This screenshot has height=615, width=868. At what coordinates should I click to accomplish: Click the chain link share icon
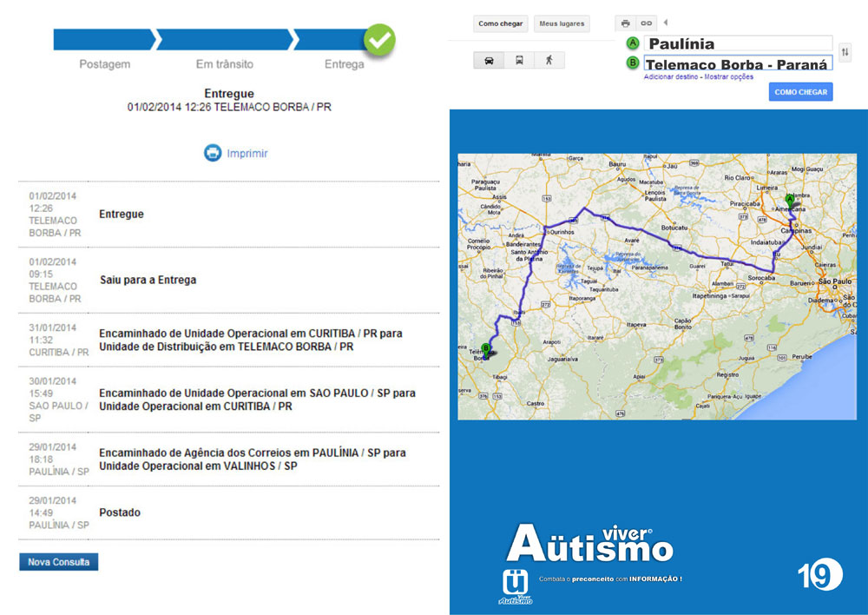click(x=646, y=23)
